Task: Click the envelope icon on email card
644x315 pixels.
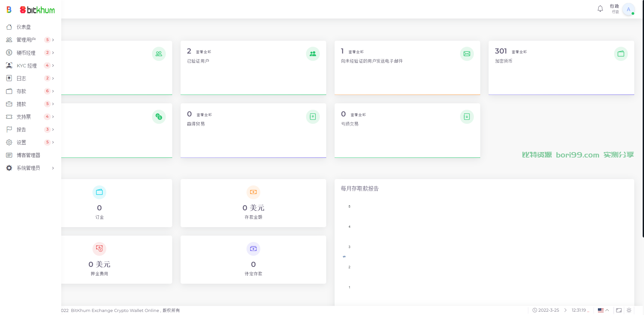Action: pos(467,54)
